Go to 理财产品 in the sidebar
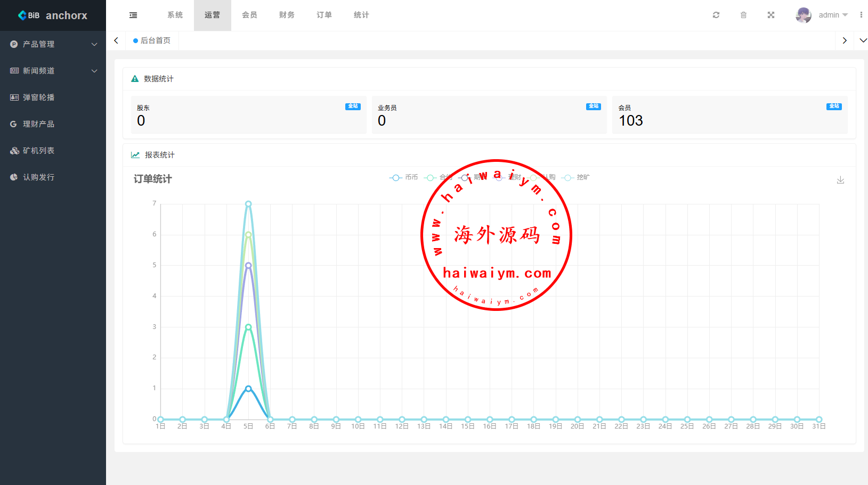The image size is (868, 485). pyautogui.click(x=38, y=124)
